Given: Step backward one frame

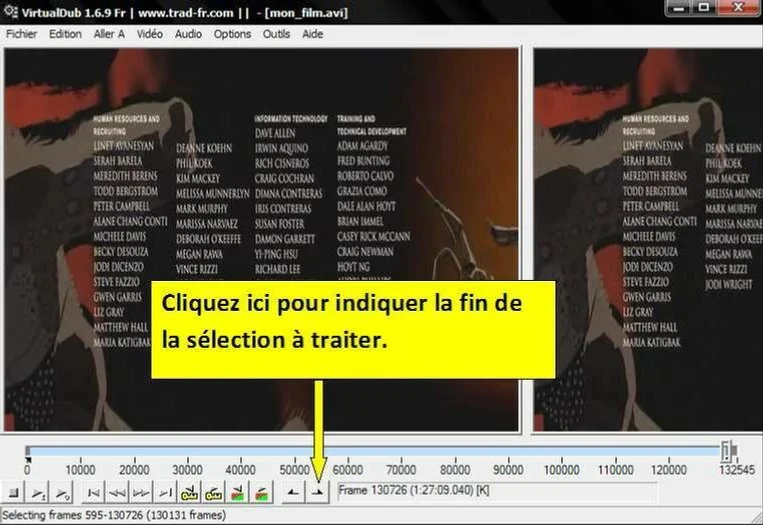Looking at the screenshot, I should tap(117, 493).
